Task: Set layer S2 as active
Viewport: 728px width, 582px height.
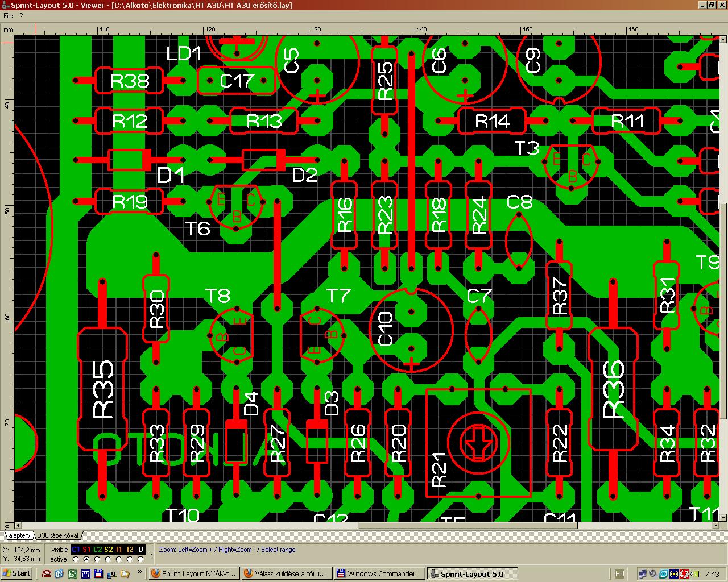Action: click(108, 559)
